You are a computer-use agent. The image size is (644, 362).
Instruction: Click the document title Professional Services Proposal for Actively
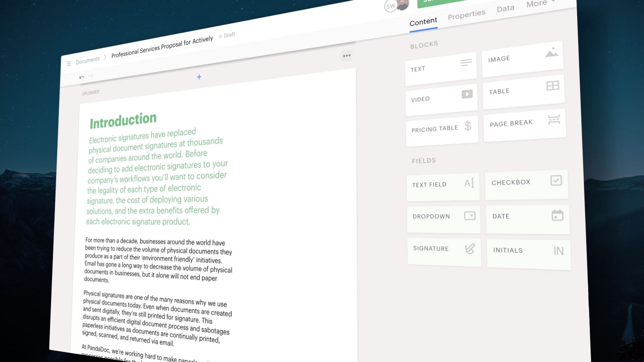pyautogui.click(x=162, y=47)
